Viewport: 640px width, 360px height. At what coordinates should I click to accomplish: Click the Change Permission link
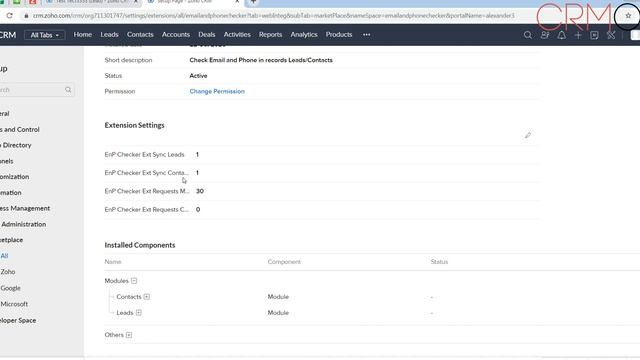(217, 91)
